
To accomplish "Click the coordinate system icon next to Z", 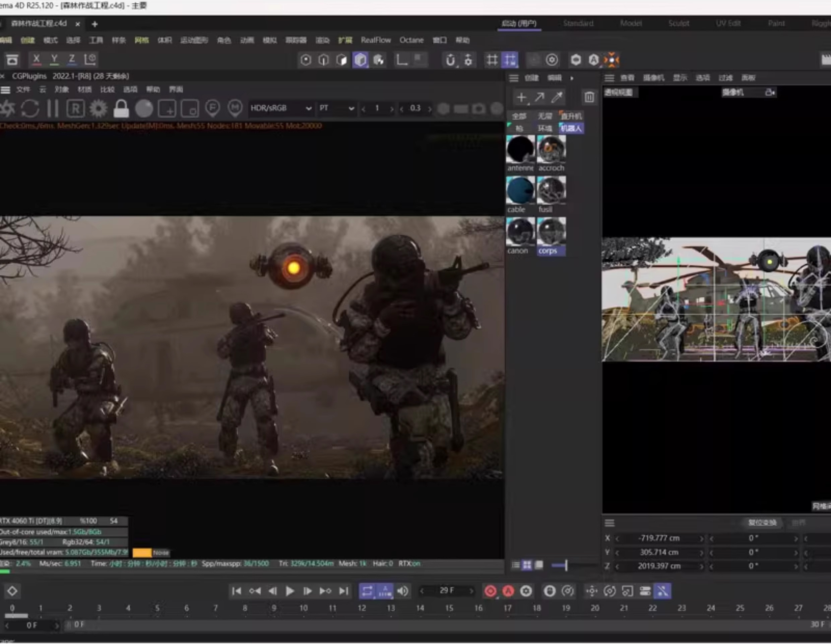I will coord(90,59).
